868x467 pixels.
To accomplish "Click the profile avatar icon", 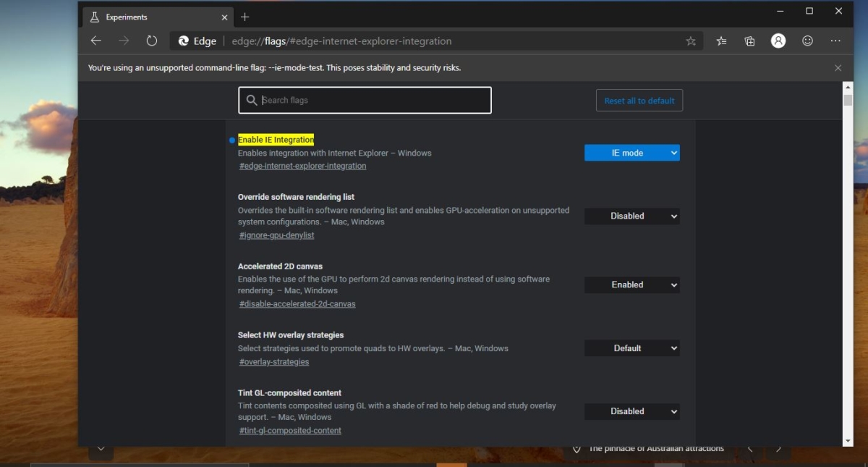I will pyautogui.click(x=778, y=41).
